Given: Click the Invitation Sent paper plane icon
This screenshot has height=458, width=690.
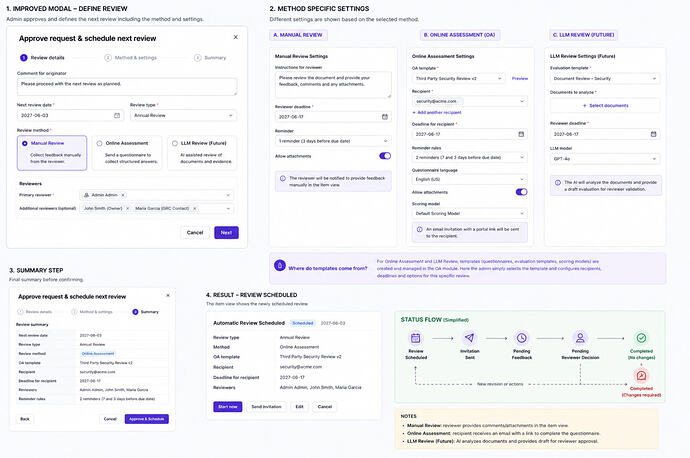Looking at the screenshot, I should (470, 338).
